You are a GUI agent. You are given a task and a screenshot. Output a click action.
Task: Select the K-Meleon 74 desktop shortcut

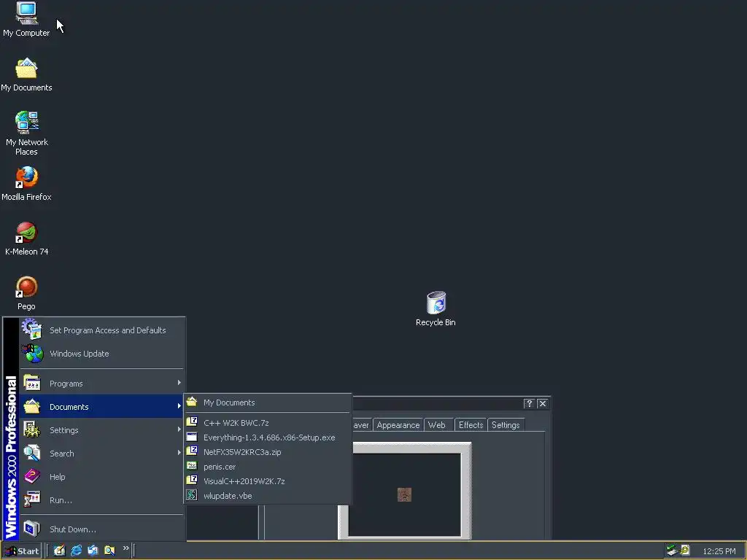click(x=27, y=238)
